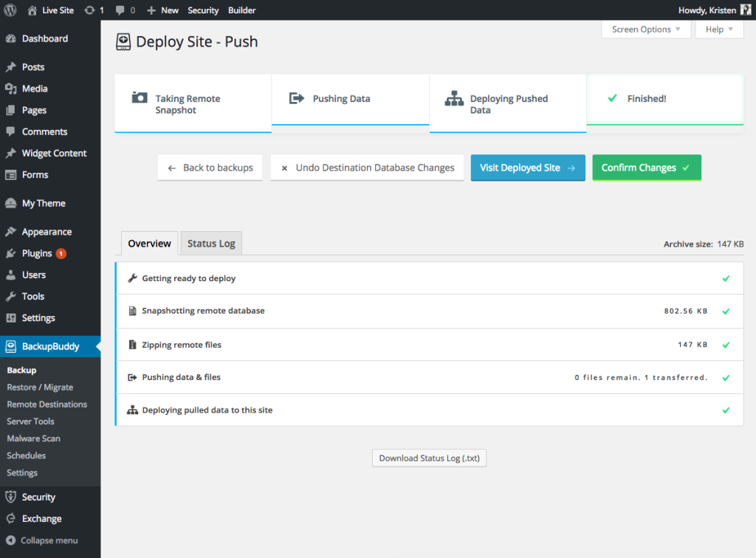Image resolution: width=756 pixels, height=558 pixels.
Task: Click the Plugins update count badge
Action: pyautogui.click(x=61, y=253)
